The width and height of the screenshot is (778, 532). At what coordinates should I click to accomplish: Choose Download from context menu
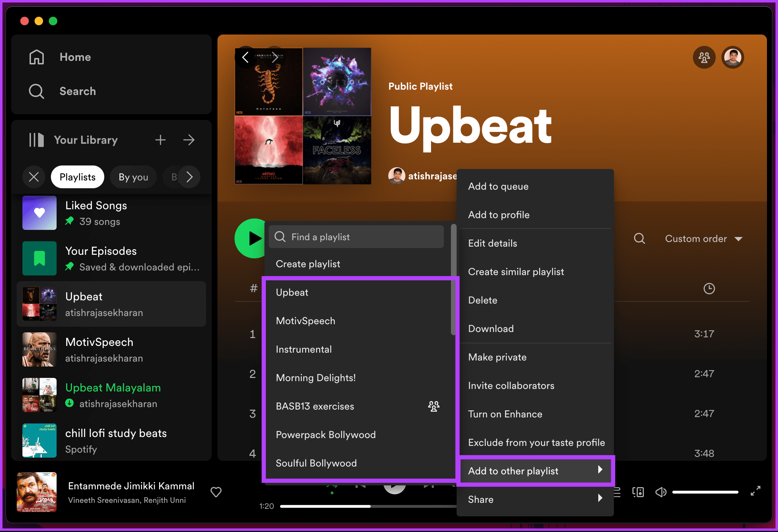point(535,329)
